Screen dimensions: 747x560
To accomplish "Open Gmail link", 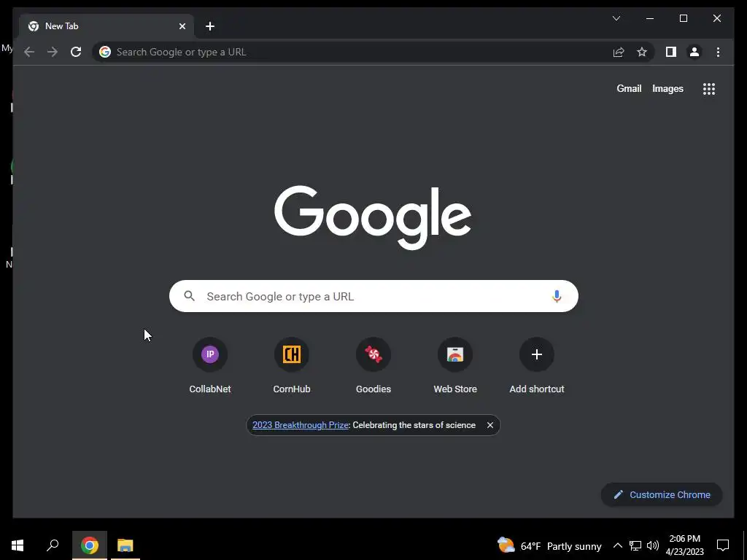I will click(629, 88).
